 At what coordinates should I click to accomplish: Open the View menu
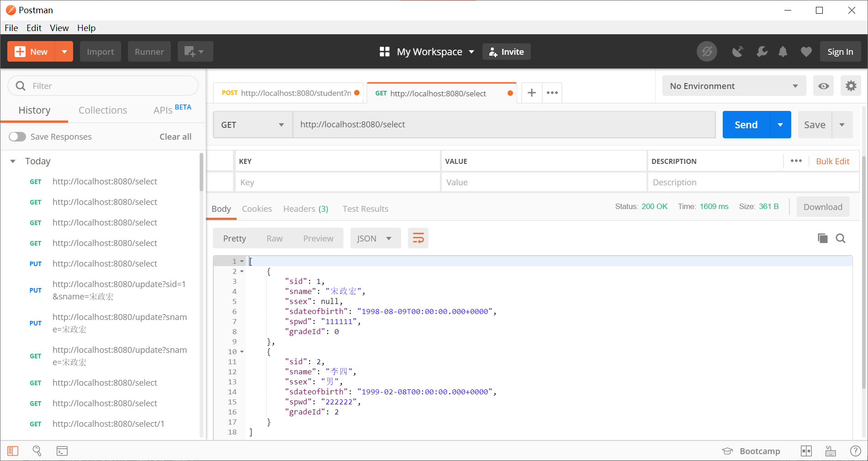[x=59, y=28]
